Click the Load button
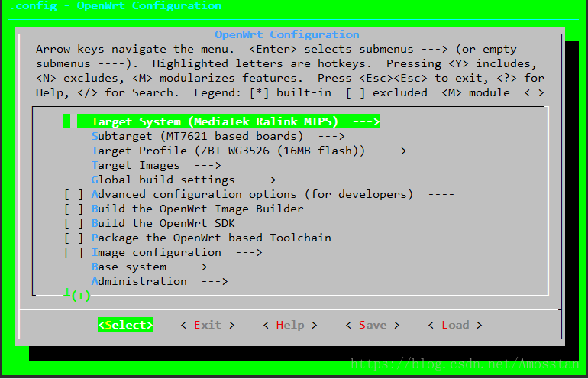The image size is (588, 379). coord(455,325)
